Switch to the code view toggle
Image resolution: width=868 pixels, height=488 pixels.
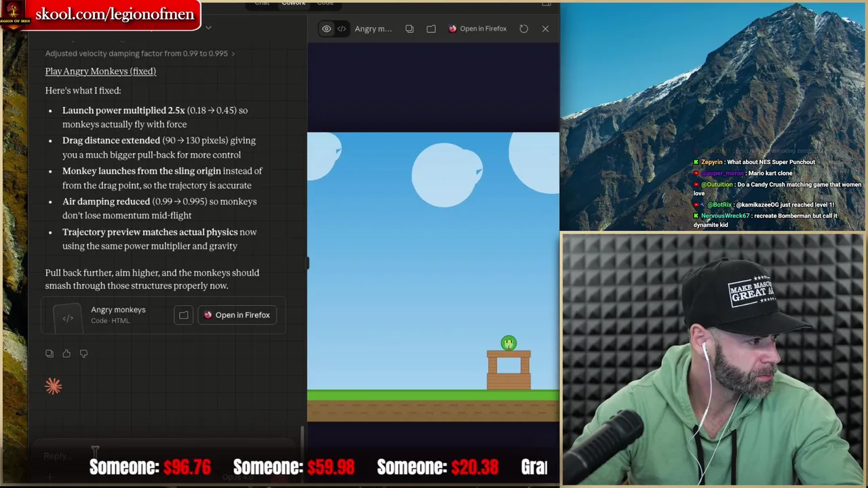[x=342, y=28]
